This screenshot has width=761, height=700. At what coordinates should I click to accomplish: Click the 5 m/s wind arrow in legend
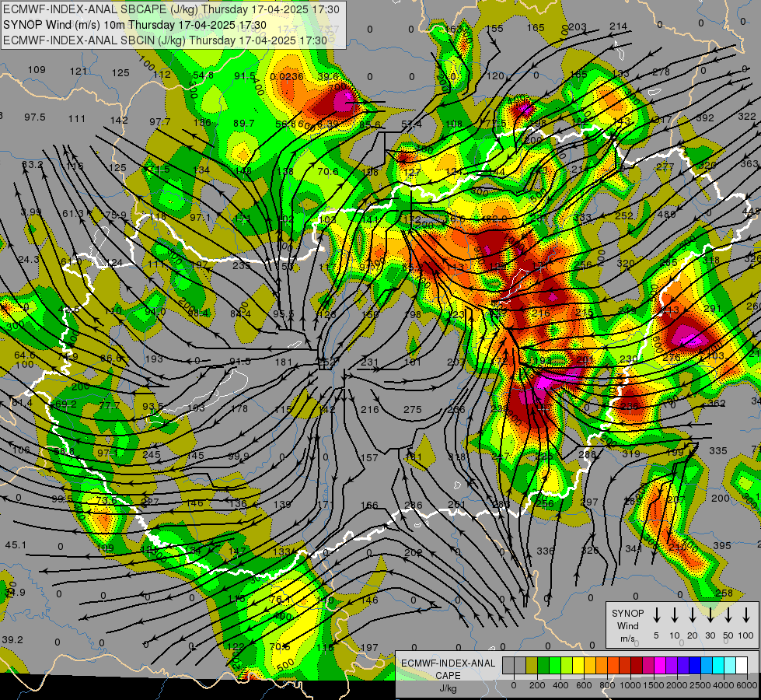657,615
